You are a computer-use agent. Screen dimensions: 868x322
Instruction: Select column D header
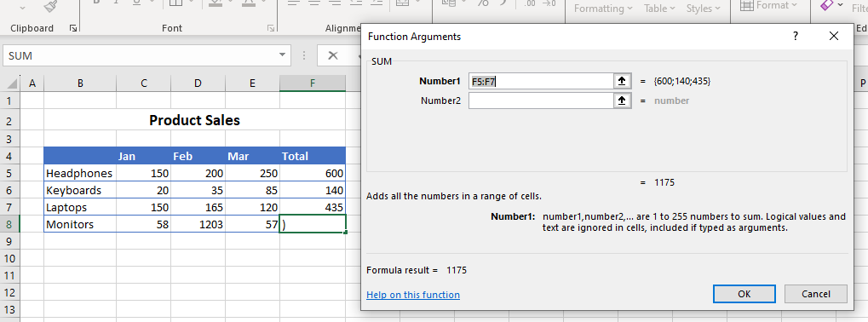(x=198, y=83)
